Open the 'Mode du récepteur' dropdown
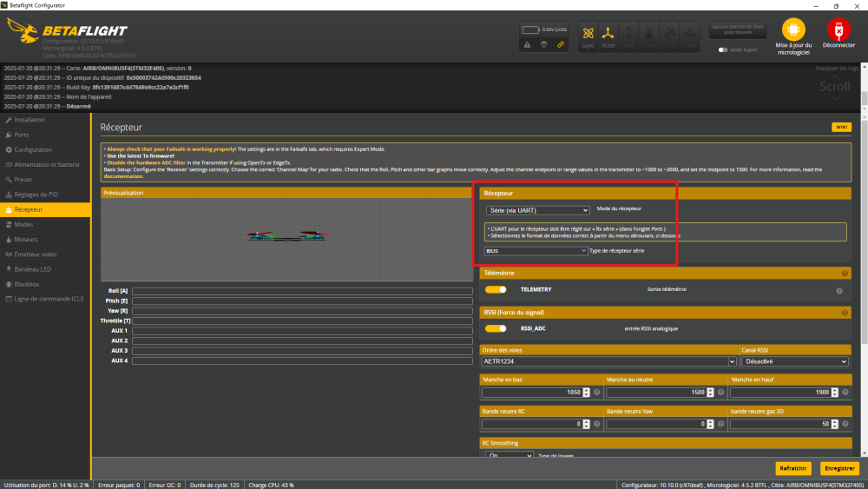Image resolution: width=868 pixels, height=489 pixels. 537,210
